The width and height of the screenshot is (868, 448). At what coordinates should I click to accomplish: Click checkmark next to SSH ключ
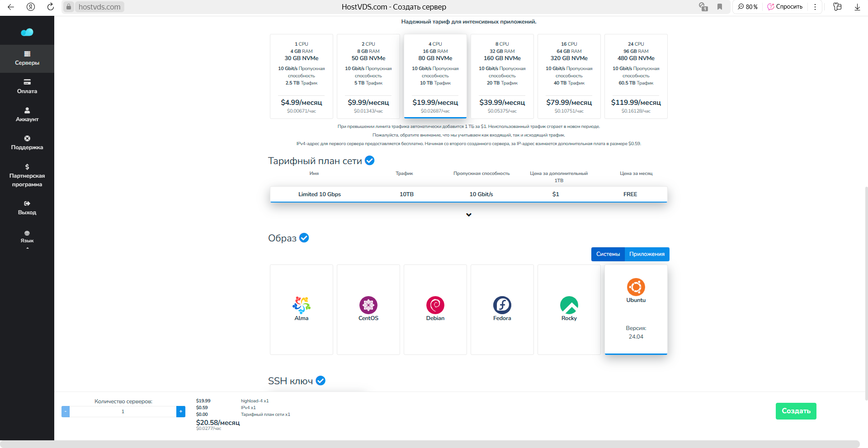321,381
